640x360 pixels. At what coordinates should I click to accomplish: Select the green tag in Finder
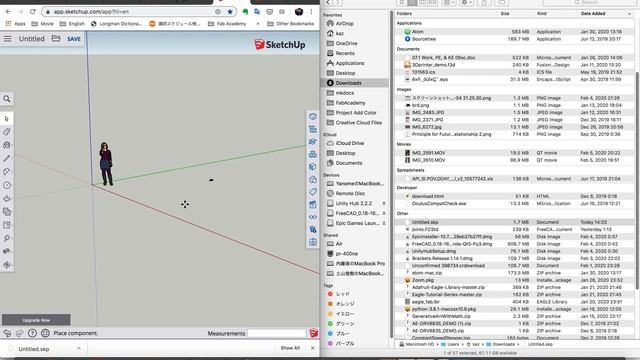tap(341, 324)
